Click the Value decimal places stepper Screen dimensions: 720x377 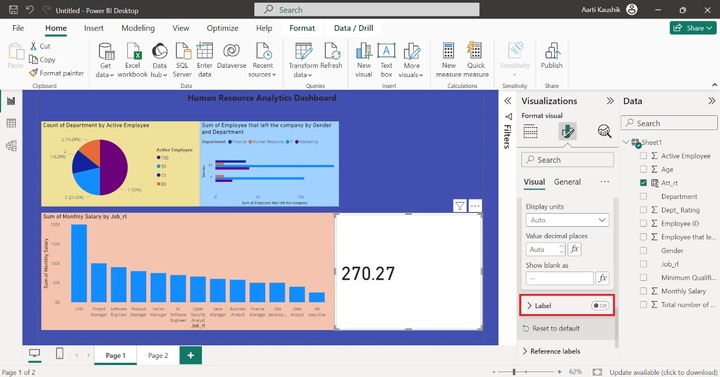click(562, 249)
